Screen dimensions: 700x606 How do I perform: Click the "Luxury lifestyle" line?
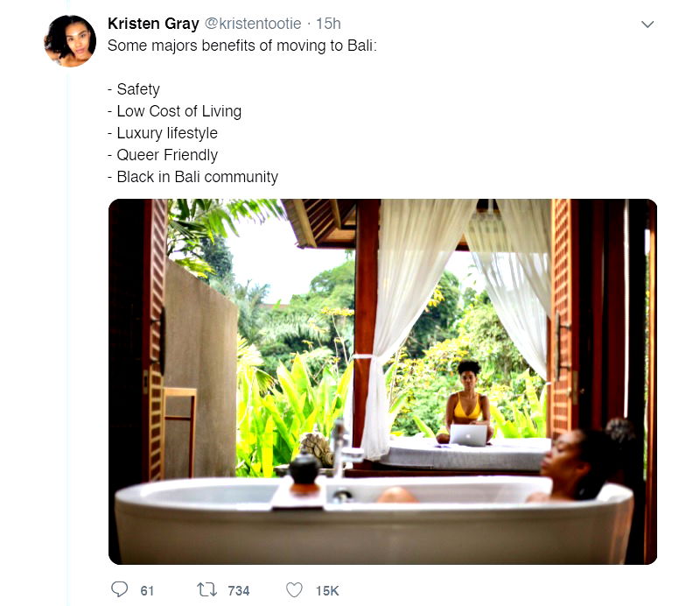click(x=163, y=133)
